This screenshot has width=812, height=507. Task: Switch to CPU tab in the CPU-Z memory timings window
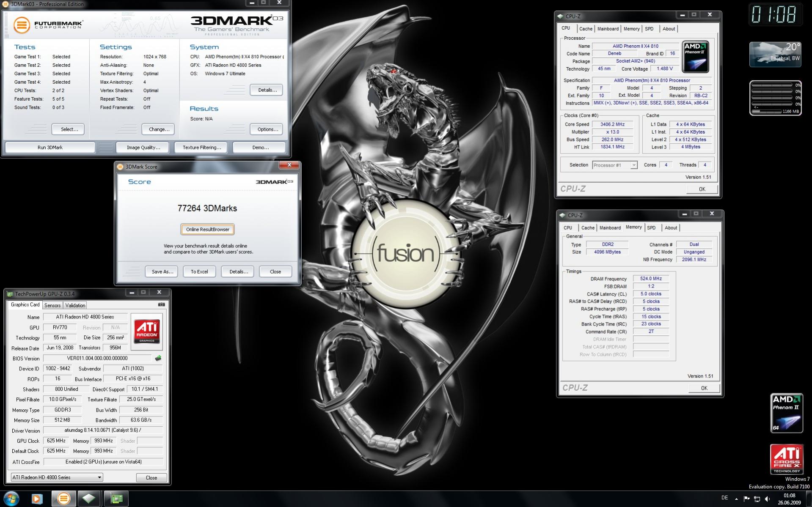pyautogui.click(x=568, y=228)
